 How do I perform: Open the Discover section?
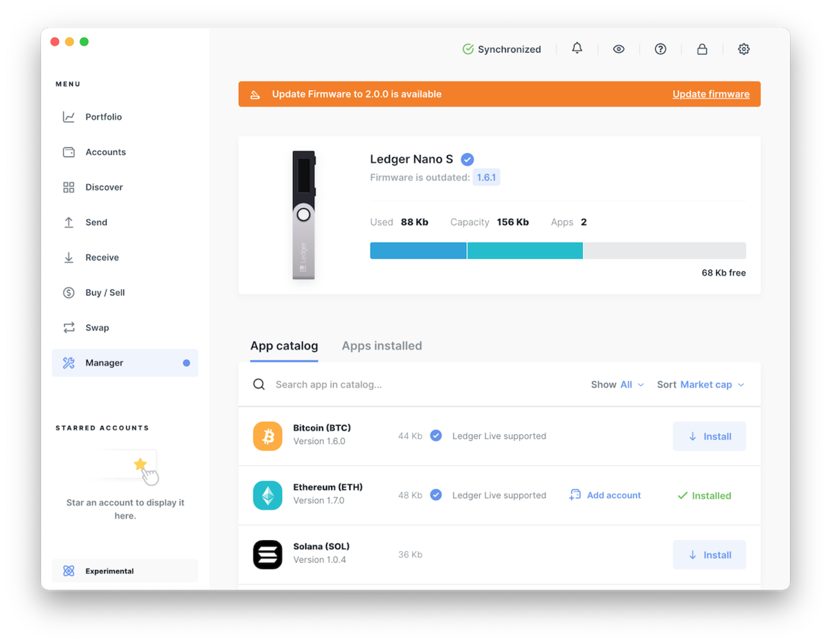pos(104,187)
